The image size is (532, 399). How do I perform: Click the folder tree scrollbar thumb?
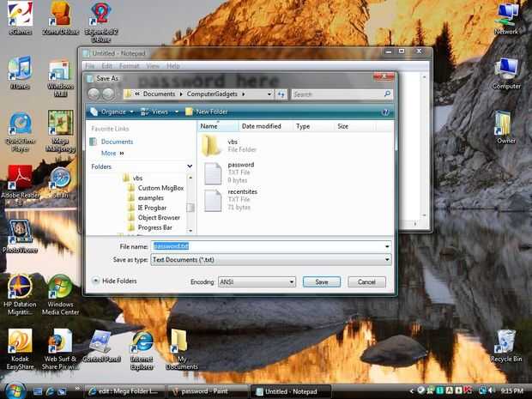coord(190,208)
